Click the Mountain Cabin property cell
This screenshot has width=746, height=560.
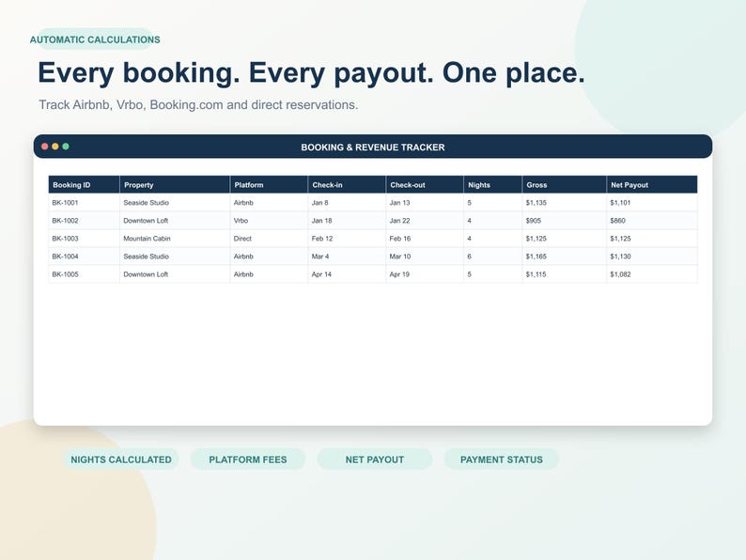pyautogui.click(x=175, y=239)
